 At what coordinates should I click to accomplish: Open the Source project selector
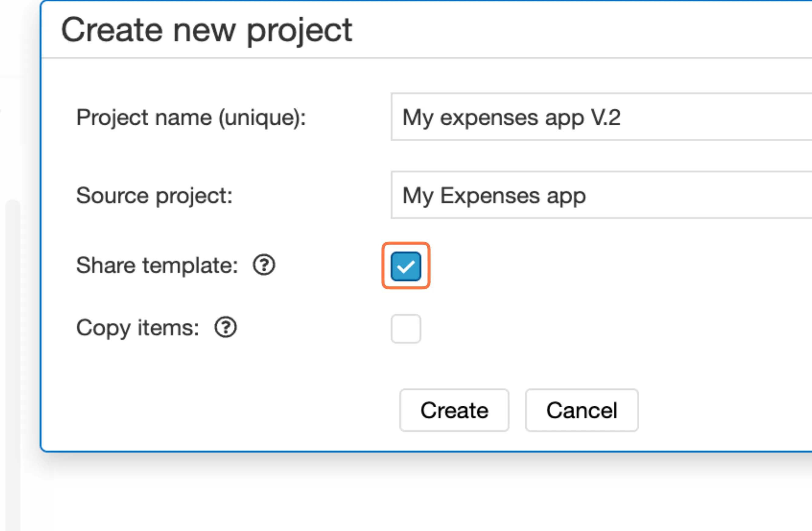[601, 195]
